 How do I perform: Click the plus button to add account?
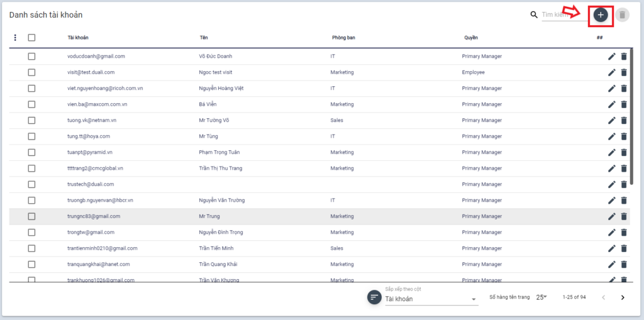tap(601, 14)
